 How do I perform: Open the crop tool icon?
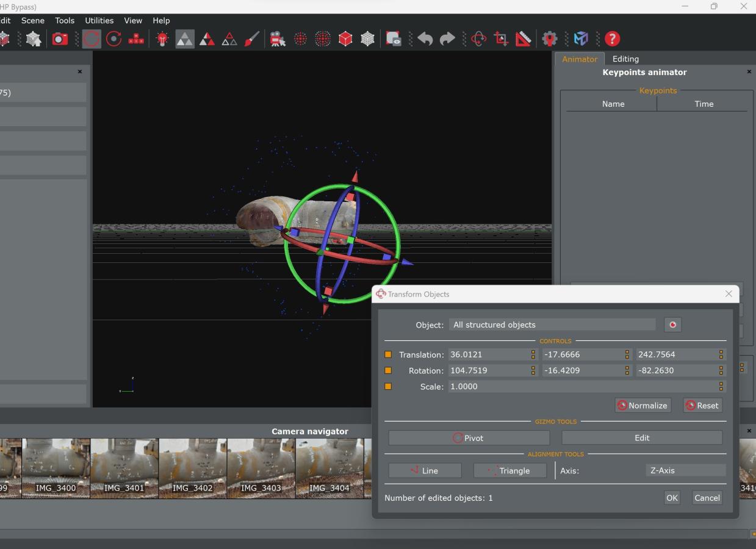(x=501, y=39)
